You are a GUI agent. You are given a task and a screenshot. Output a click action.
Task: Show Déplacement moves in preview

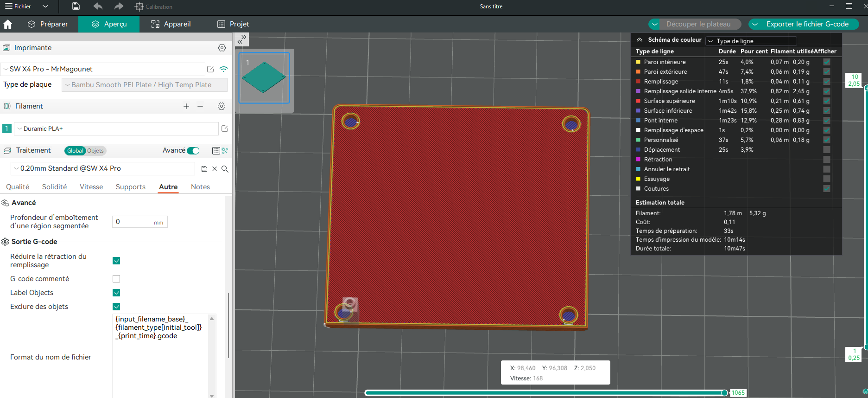(x=826, y=150)
